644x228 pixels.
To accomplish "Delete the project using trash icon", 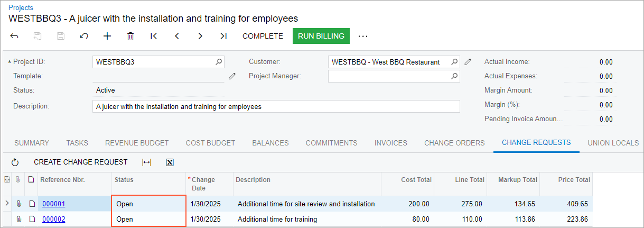I will click(x=130, y=36).
